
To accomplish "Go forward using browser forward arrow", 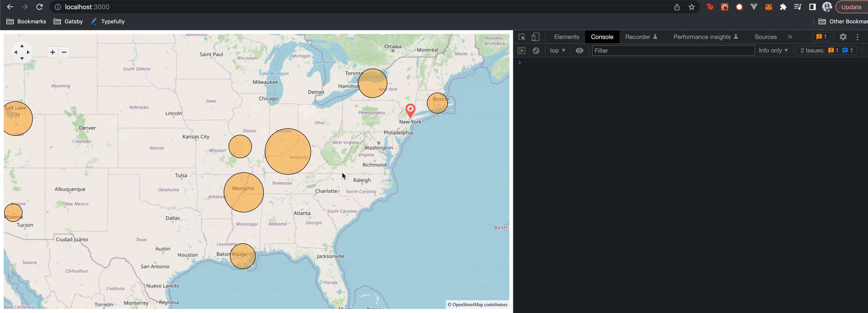I will tap(25, 7).
